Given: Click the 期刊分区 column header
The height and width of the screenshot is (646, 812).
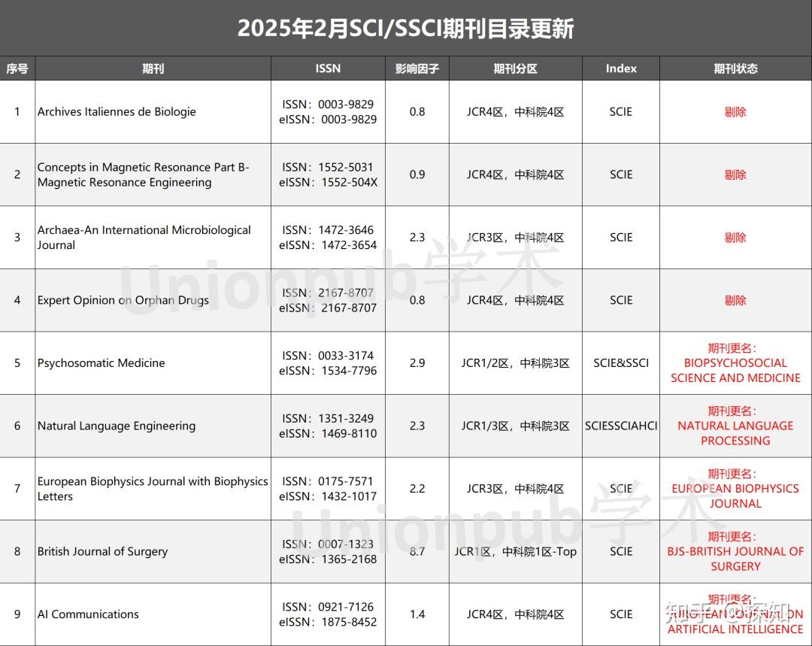Looking at the screenshot, I should 515,68.
